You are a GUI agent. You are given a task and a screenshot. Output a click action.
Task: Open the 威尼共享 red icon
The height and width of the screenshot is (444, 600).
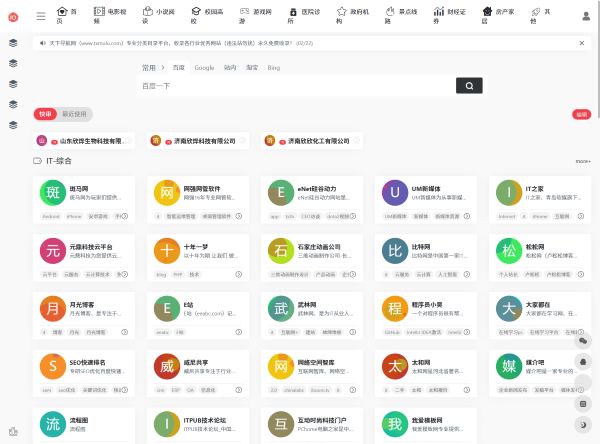[167, 366]
